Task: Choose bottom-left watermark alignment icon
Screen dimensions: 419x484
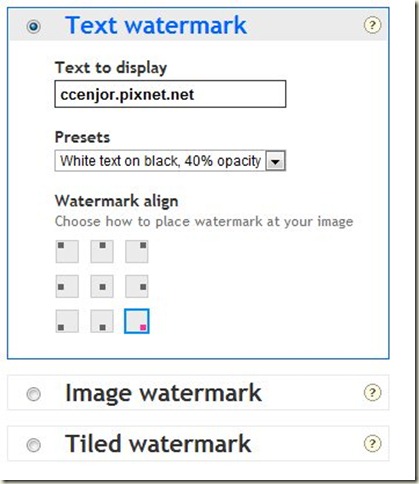Action: point(67,321)
